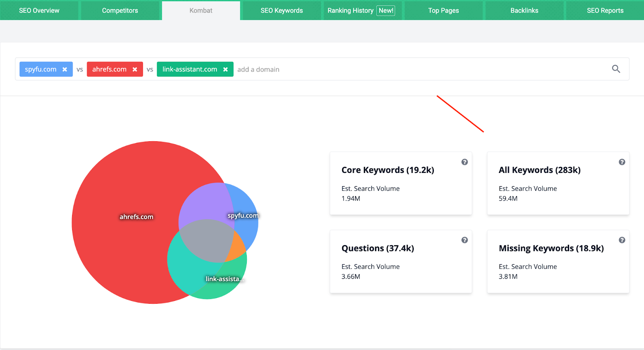The width and height of the screenshot is (644, 350).
Task: Click the 3.66M search volume value
Action: coord(351,276)
